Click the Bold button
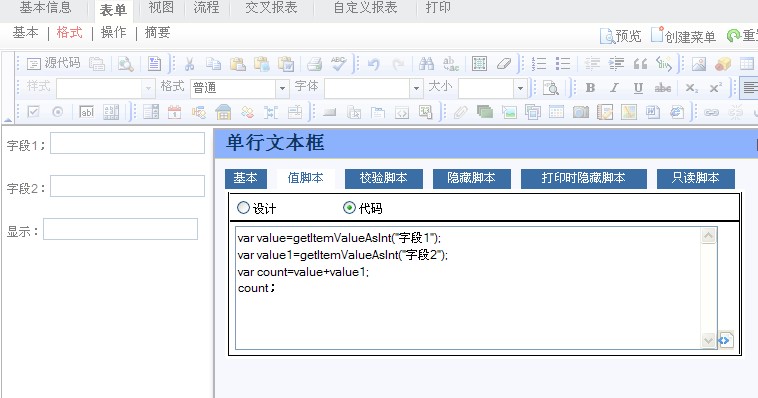Screen dimensions: 758x398 590,88
